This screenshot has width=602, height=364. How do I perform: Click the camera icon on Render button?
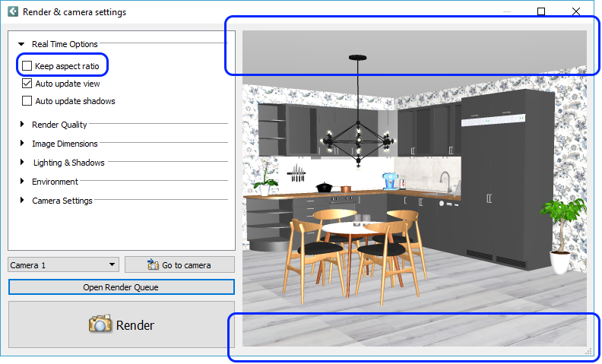coord(100,324)
